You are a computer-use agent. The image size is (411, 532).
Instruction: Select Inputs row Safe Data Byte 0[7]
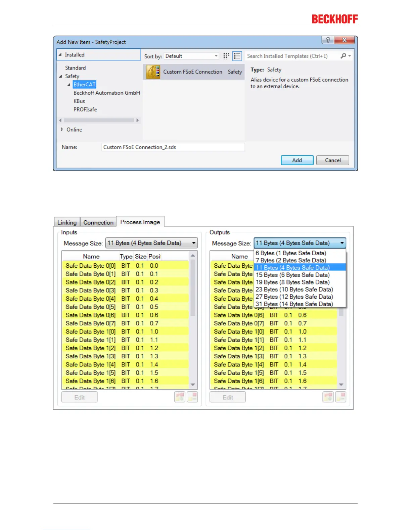click(x=125, y=323)
